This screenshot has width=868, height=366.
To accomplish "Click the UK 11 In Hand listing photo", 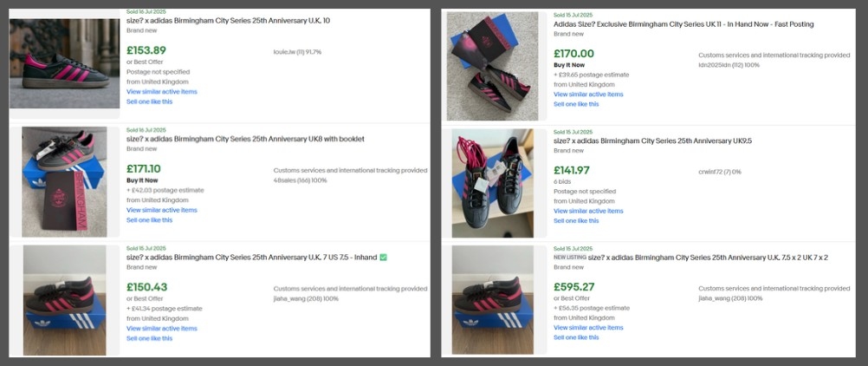I will 492,66.
